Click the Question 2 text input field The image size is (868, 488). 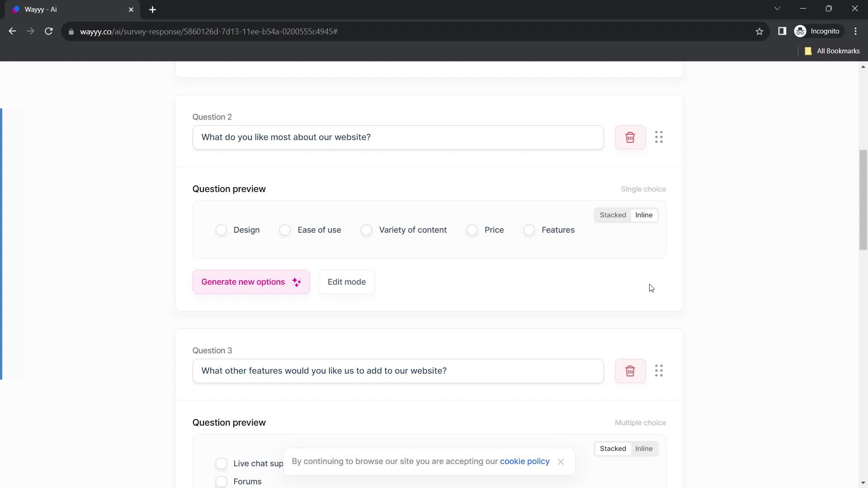tap(398, 137)
